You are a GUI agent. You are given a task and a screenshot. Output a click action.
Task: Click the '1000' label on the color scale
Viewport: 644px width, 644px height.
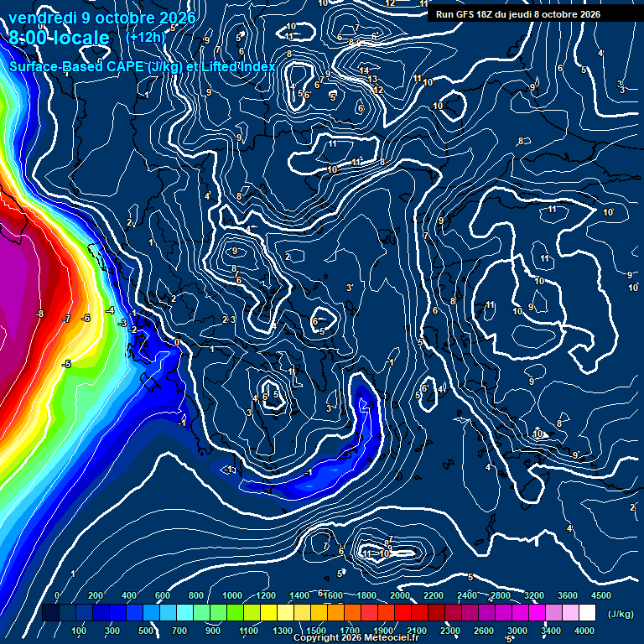coord(232,595)
